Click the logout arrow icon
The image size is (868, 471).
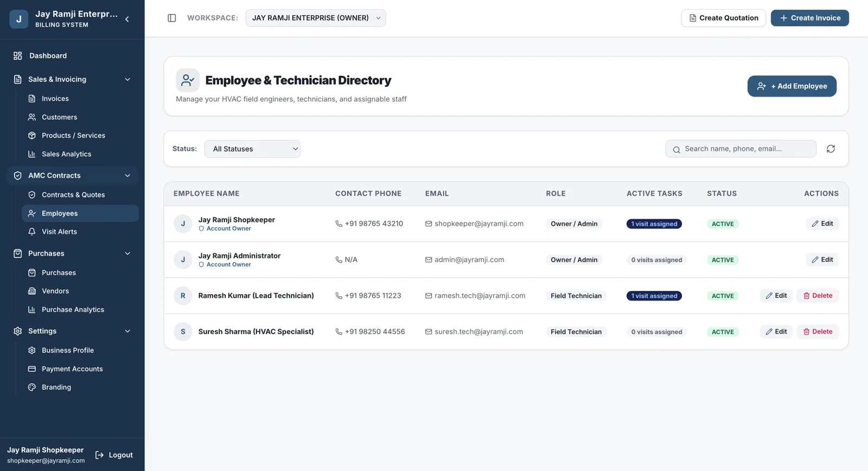(100, 455)
